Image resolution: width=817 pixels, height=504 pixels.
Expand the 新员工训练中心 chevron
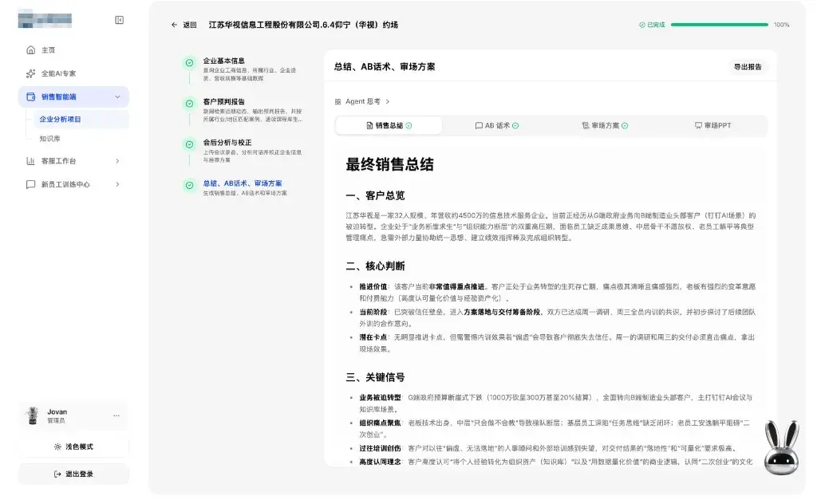click(117, 184)
